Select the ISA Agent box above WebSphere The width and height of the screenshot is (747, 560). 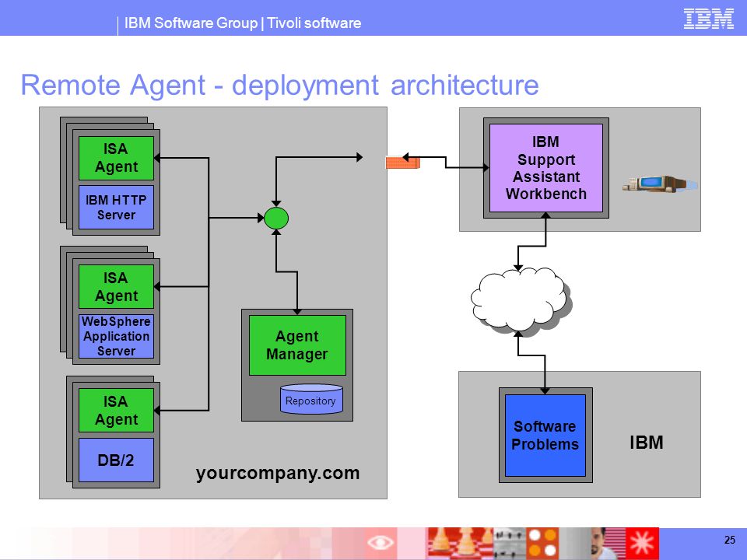[116, 287]
